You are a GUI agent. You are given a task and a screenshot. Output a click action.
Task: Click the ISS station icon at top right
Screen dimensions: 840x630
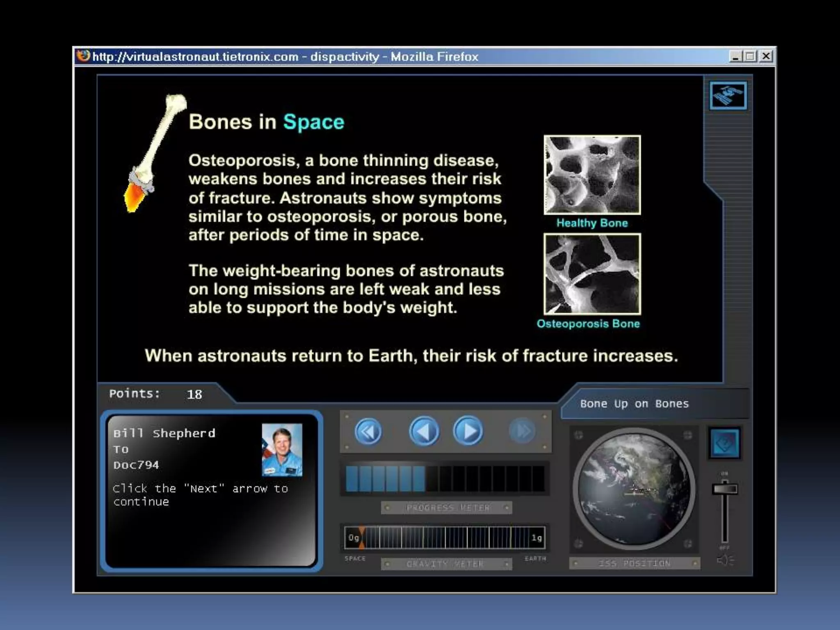point(728,96)
